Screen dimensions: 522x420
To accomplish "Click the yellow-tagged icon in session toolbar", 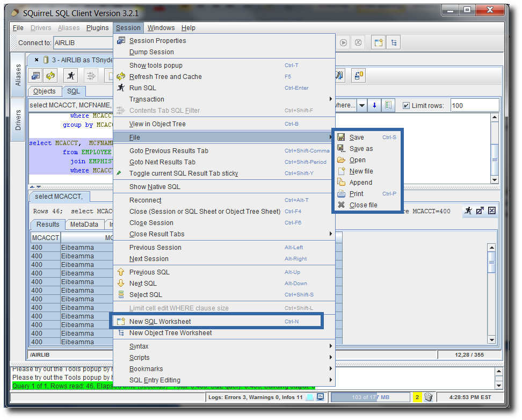I will pos(359,76).
